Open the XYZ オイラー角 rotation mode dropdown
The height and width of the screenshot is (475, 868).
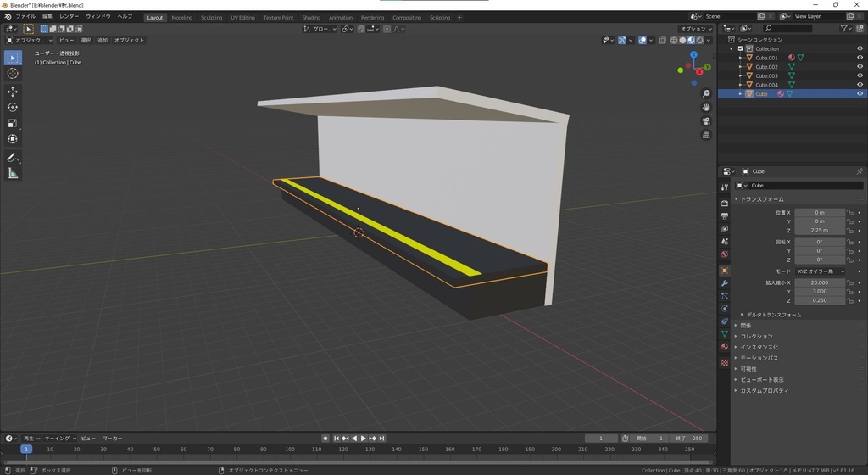click(x=821, y=271)
